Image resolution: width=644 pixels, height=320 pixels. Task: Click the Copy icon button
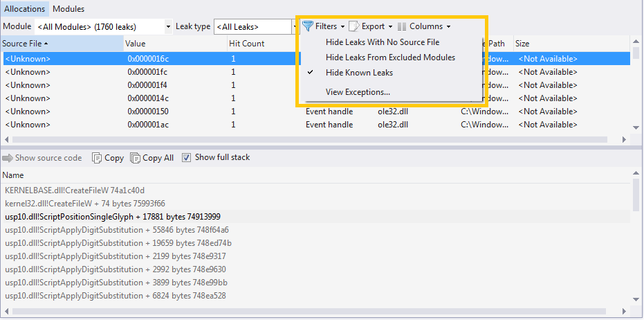[x=97, y=158]
